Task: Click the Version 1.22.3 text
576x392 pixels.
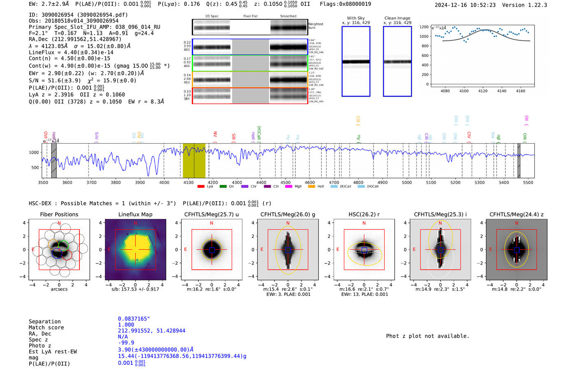Action: point(525,5)
